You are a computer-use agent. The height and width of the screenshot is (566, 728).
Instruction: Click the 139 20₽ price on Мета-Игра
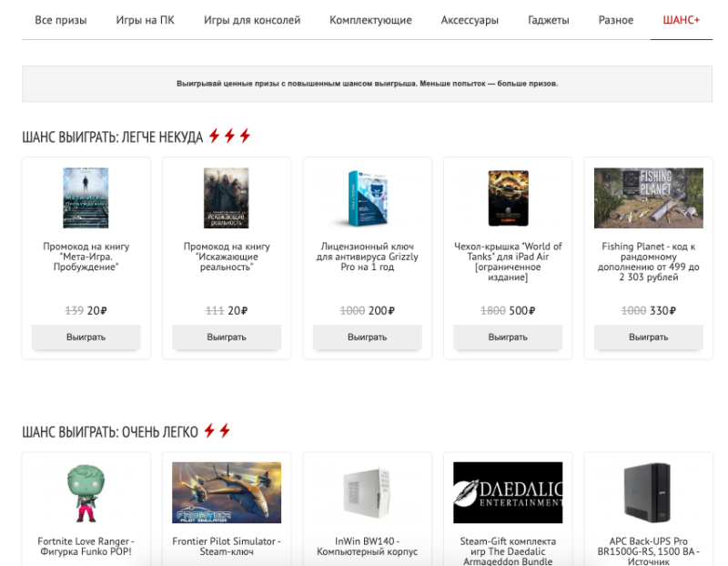[x=86, y=310]
